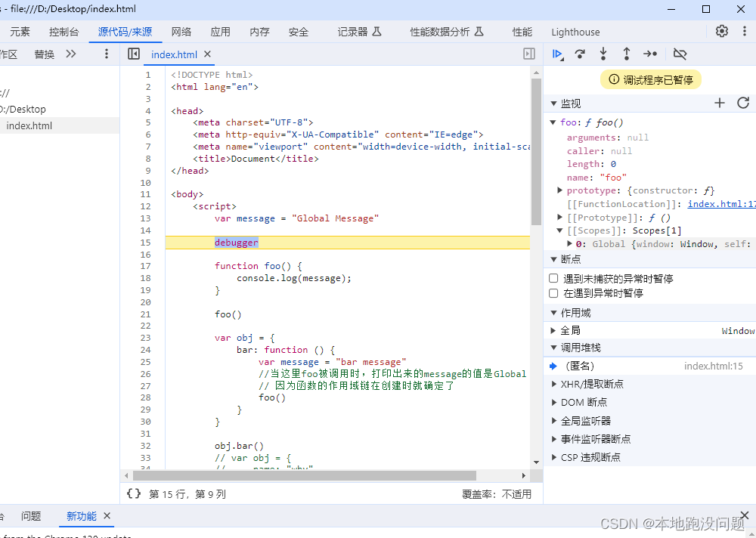
Task: Deactivate all breakpoints icon
Action: pyautogui.click(x=680, y=54)
